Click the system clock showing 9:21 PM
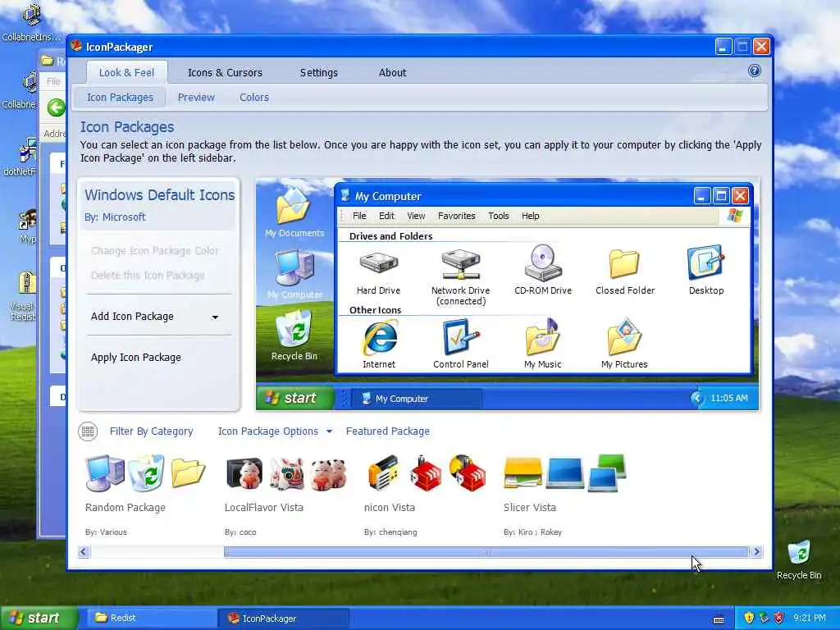Viewport: 840px width, 630px height. 810,618
